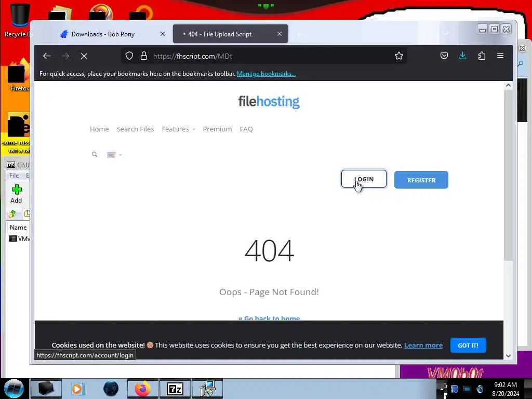
Task: Click Name column header in 7-Zip
Action: 18,228
